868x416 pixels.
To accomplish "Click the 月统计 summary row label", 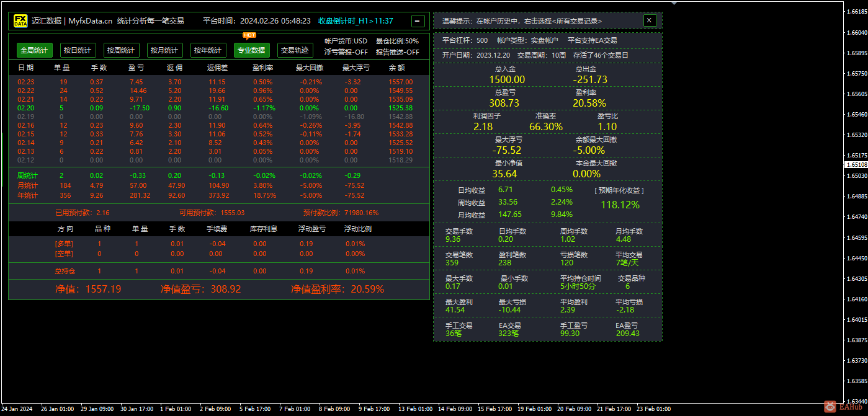I will tap(27, 186).
